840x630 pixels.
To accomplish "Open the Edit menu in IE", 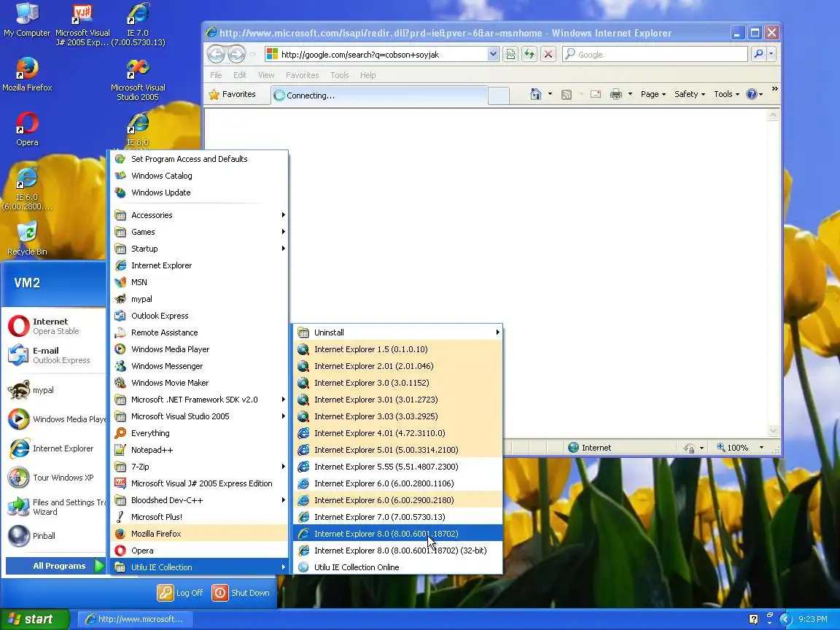I will [240, 75].
